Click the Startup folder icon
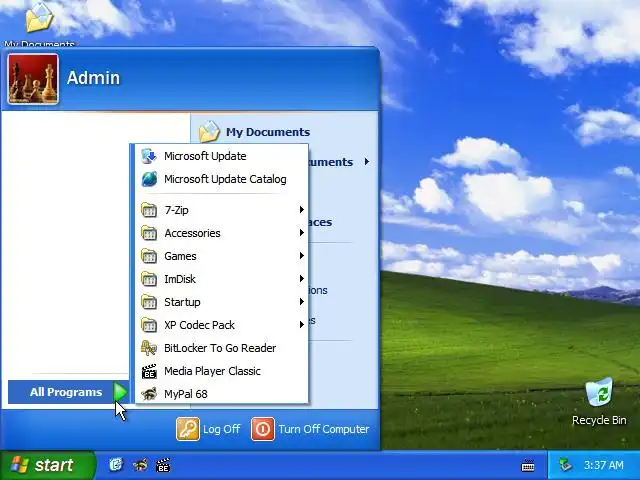 coord(149,302)
